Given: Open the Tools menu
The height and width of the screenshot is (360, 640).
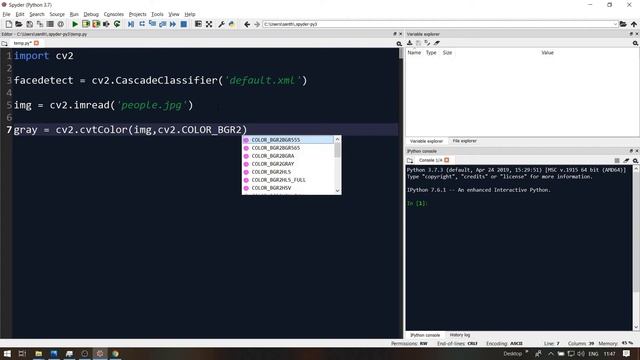Looking at the screenshot, I should pos(157,14).
